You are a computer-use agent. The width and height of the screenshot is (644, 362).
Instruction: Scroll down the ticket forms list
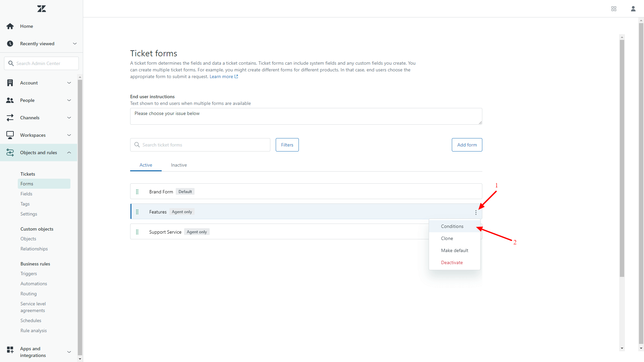(x=622, y=349)
